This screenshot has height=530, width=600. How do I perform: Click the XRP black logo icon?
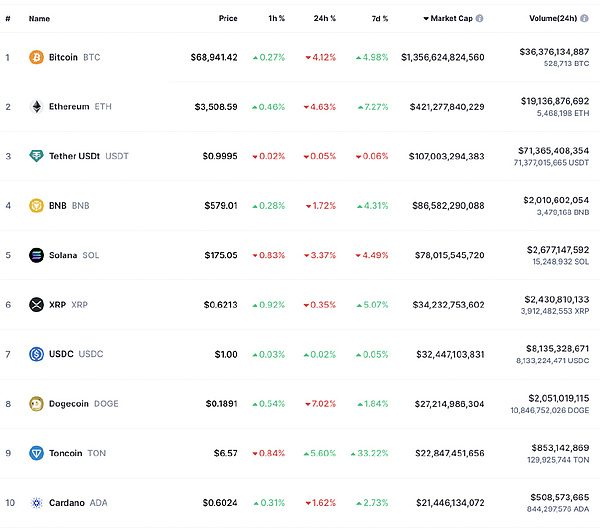pos(37,305)
